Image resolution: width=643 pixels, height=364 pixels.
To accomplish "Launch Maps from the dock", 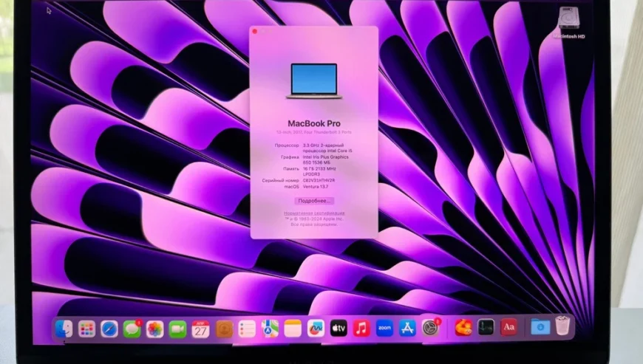I will pos(270,329).
